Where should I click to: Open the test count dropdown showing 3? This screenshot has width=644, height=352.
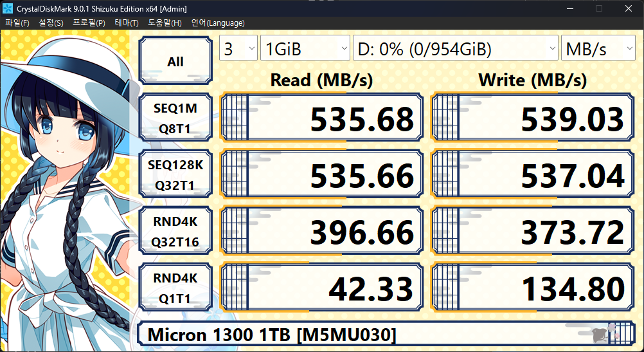238,49
